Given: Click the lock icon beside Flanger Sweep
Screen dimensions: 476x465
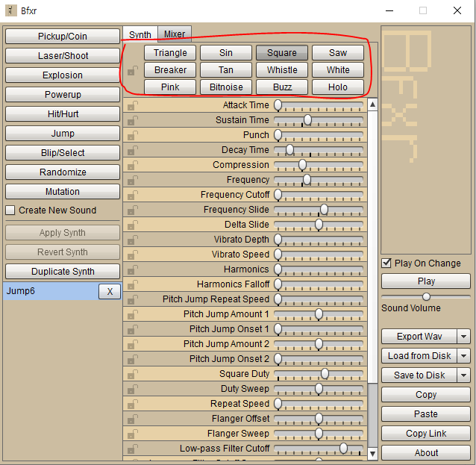Looking at the screenshot, I should (x=132, y=433).
